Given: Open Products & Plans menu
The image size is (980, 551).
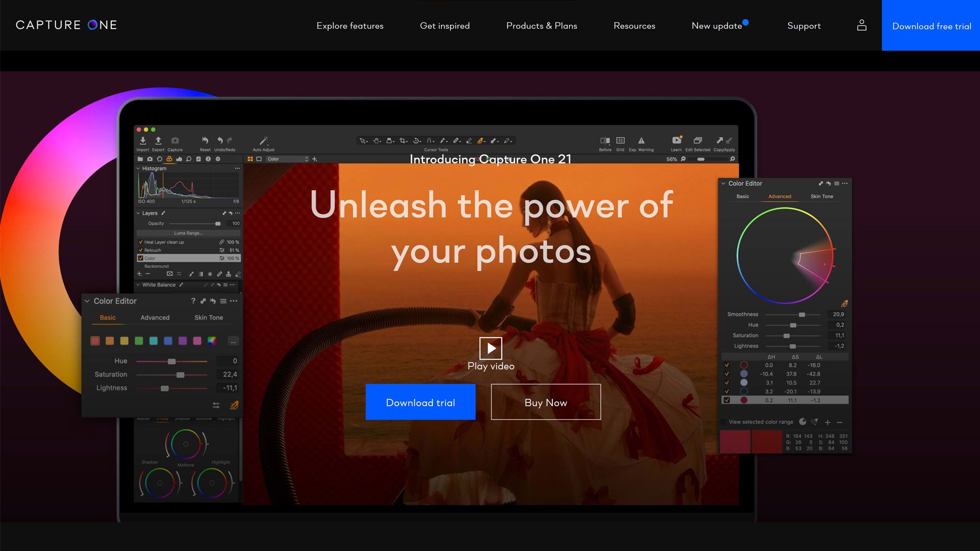Looking at the screenshot, I should [x=542, y=26].
